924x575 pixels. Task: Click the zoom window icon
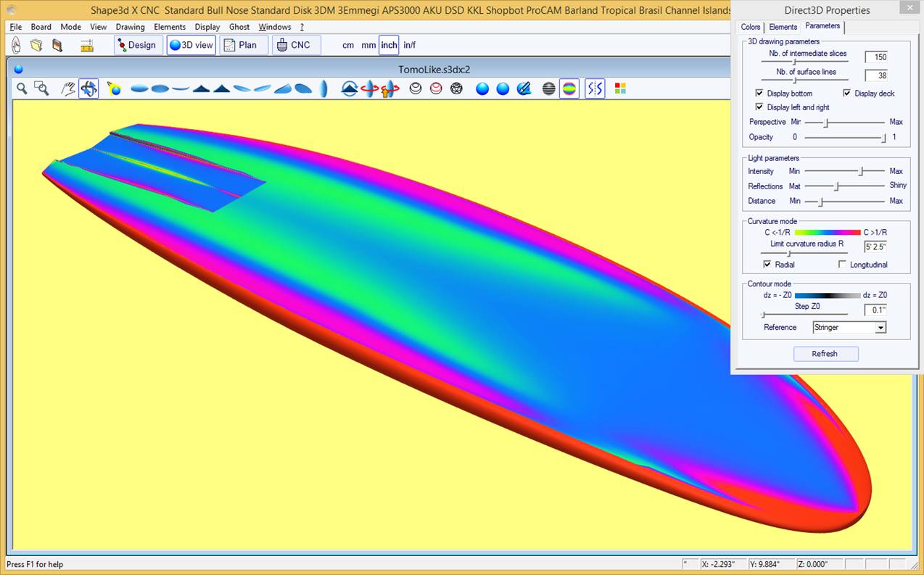coord(42,88)
